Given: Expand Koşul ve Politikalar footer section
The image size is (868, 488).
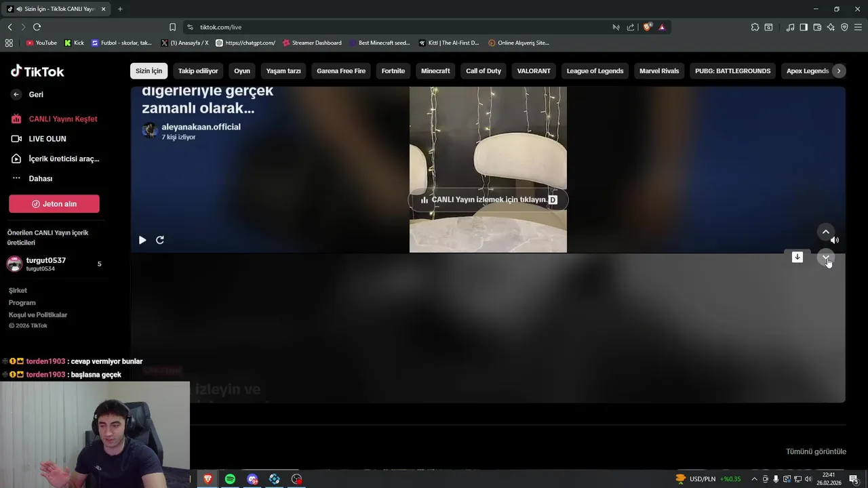Looking at the screenshot, I should coord(37,315).
